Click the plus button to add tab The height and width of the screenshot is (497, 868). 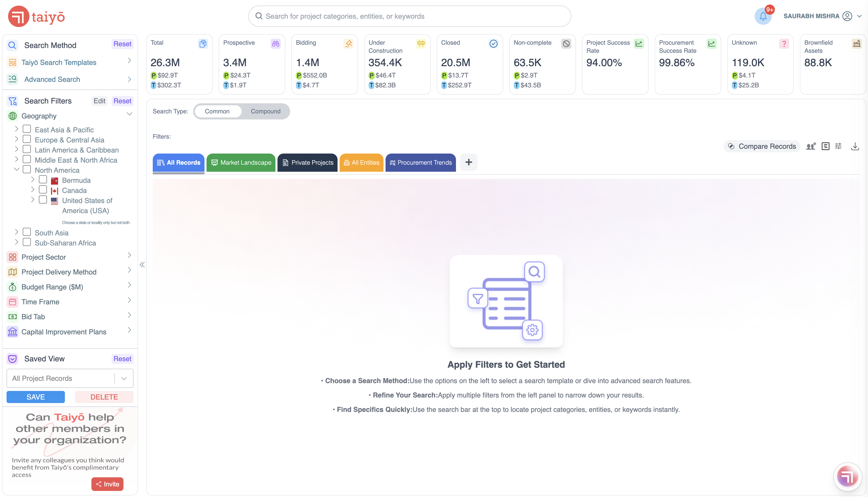(x=468, y=162)
